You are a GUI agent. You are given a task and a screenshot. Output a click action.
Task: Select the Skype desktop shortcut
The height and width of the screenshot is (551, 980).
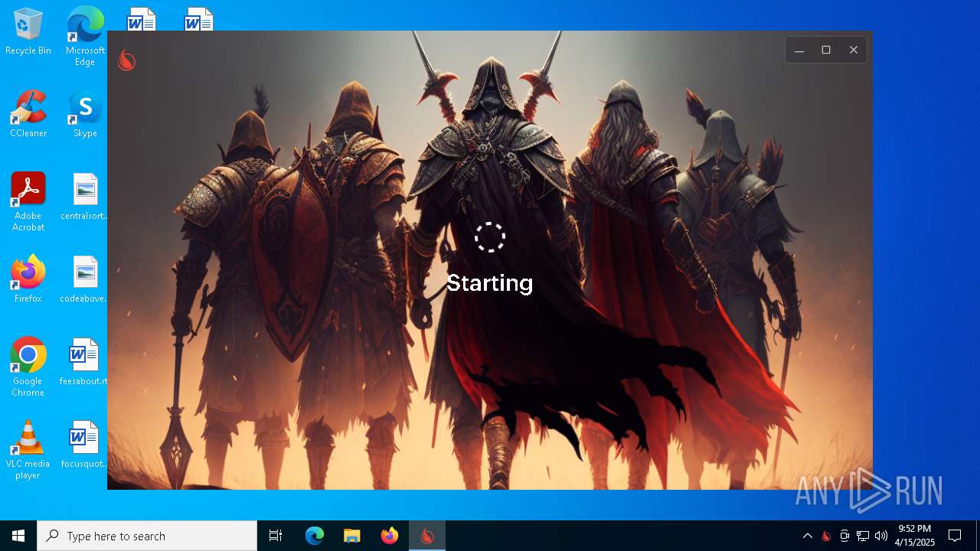[x=85, y=114]
